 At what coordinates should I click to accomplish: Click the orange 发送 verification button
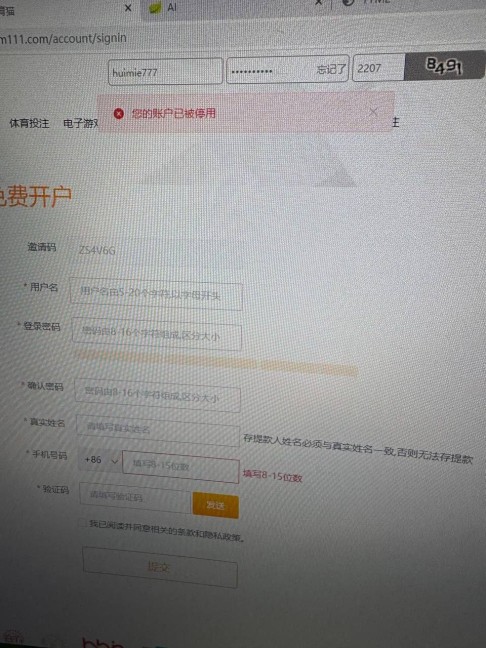pos(215,505)
